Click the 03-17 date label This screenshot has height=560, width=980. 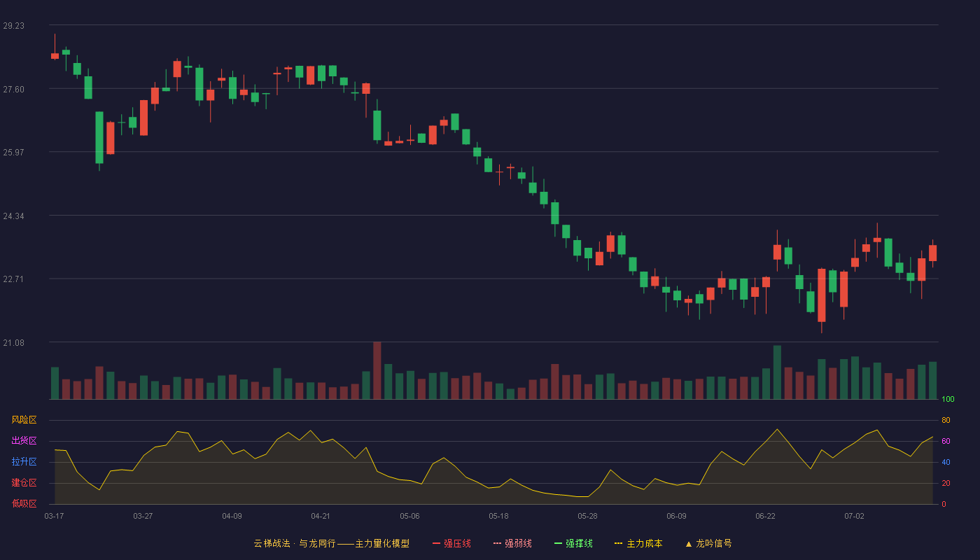(x=54, y=516)
